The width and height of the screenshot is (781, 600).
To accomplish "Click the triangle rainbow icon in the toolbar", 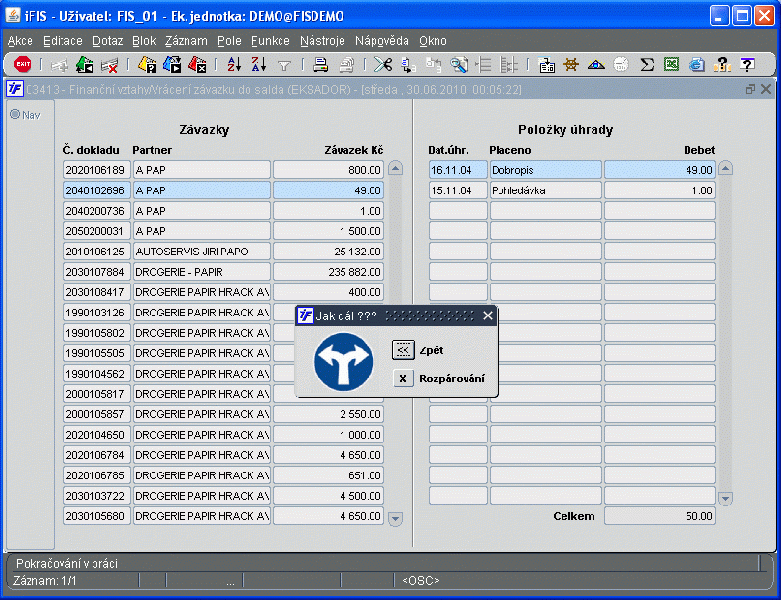I will (596, 65).
